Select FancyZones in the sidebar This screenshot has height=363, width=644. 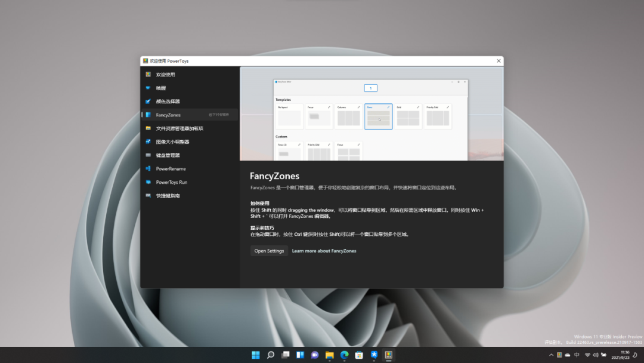[x=168, y=115]
